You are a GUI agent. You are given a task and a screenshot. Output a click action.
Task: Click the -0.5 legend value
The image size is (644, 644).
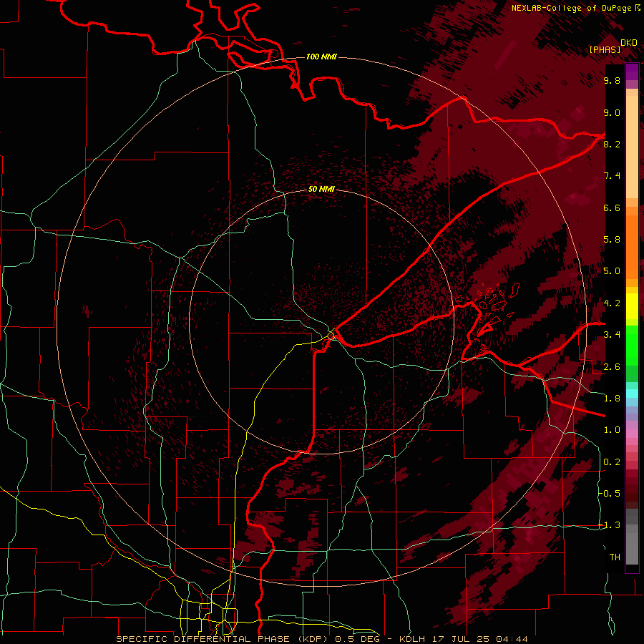(x=610, y=494)
